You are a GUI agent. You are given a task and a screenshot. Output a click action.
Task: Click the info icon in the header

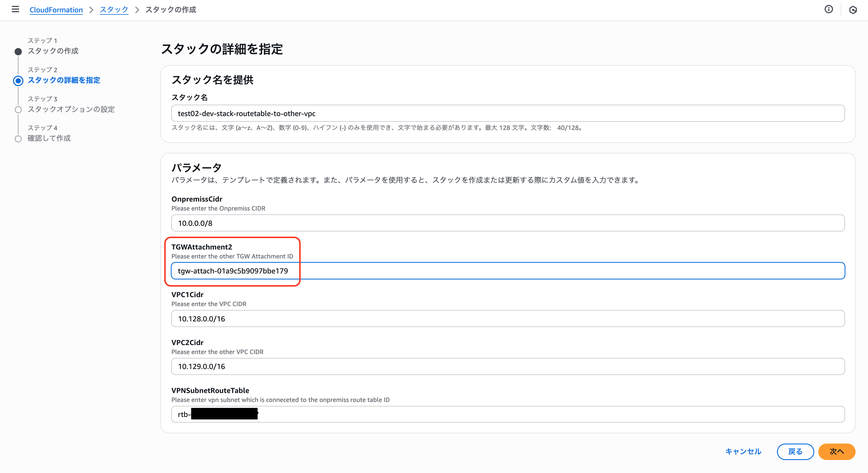tap(829, 10)
